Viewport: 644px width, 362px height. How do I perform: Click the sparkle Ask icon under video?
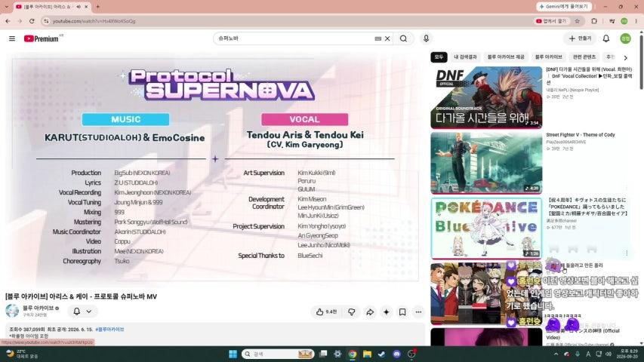[386, 312]
